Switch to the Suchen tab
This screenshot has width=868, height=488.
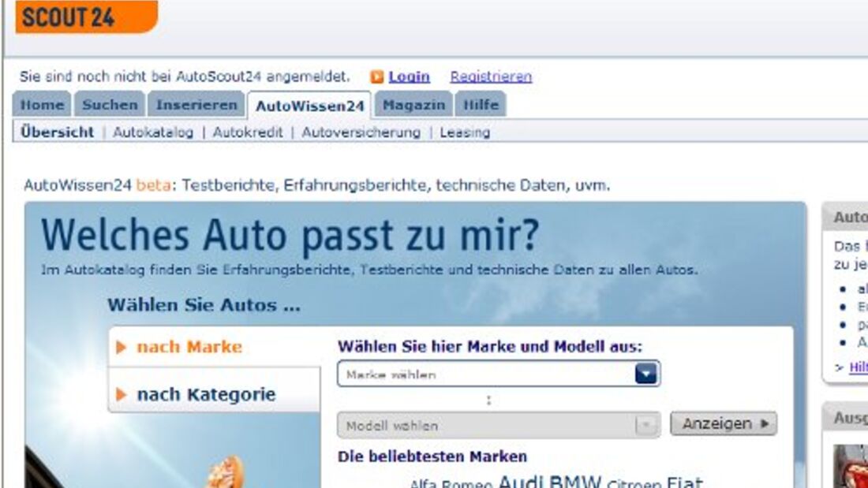tap(110, 103)
